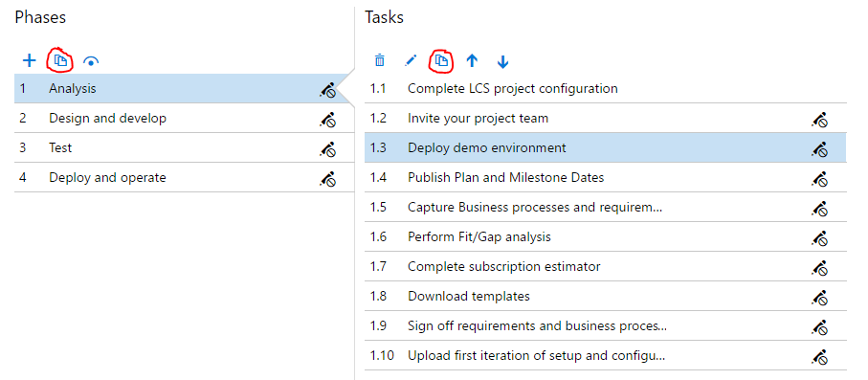The image size is (868, 380).
Task: Click lock icon on Test phase row
Action: point(327,149)
